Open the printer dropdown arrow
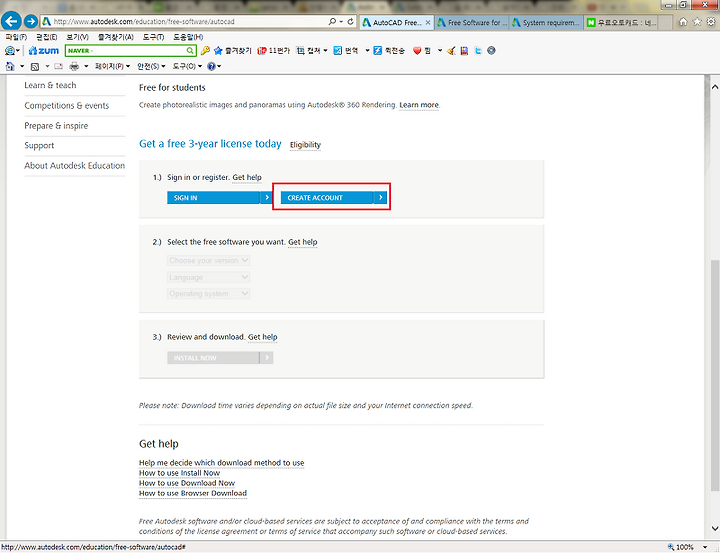The width and height of the screenshot is (720, 553). (x=86, y=67)
